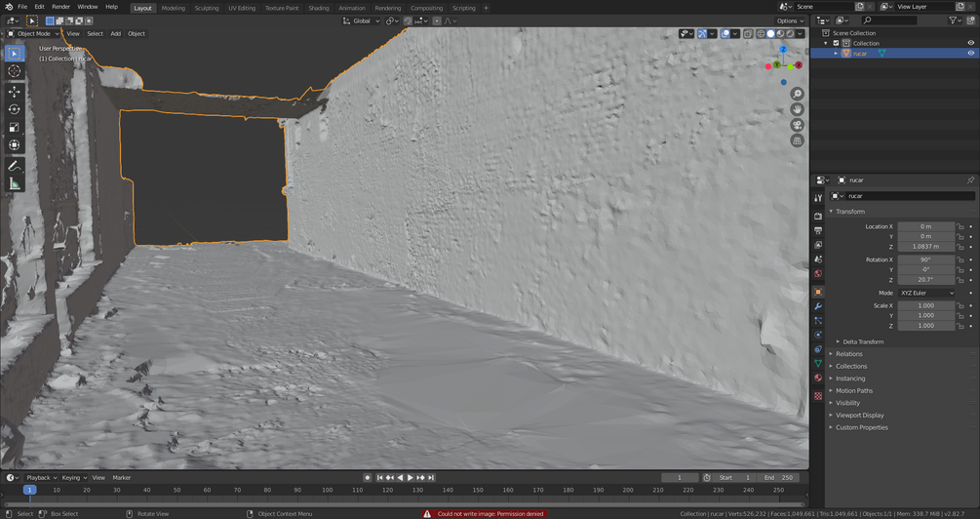The height and width of the screenshot is (519, 980).
Task: Open the Scene properties tab
Action: click(x=818, y=259)
